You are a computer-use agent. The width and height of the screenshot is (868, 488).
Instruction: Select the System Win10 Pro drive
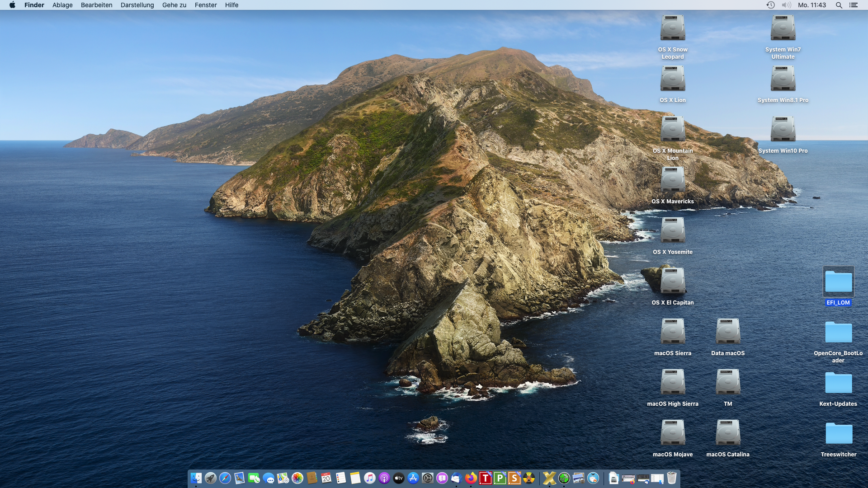[x=783, y=130]
